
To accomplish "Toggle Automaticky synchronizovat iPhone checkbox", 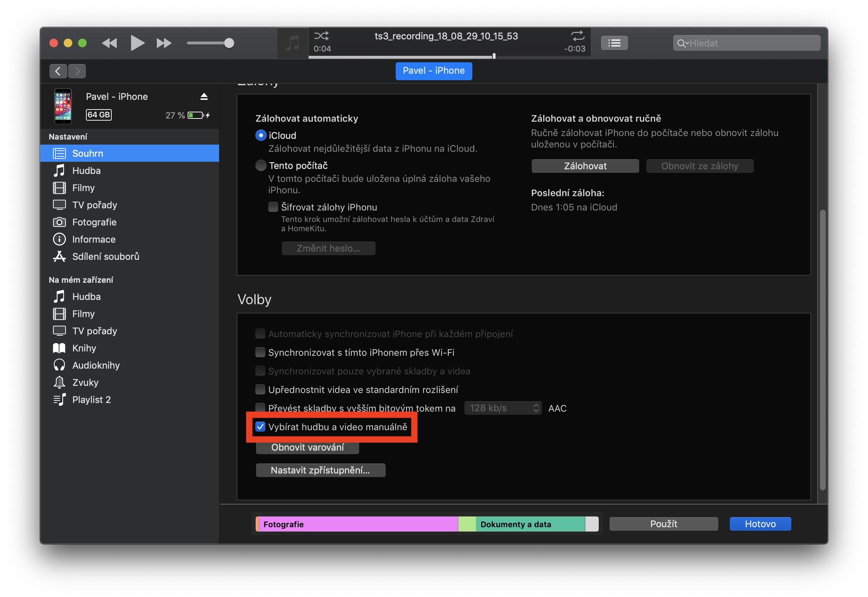I will click(x=260, y=334).
